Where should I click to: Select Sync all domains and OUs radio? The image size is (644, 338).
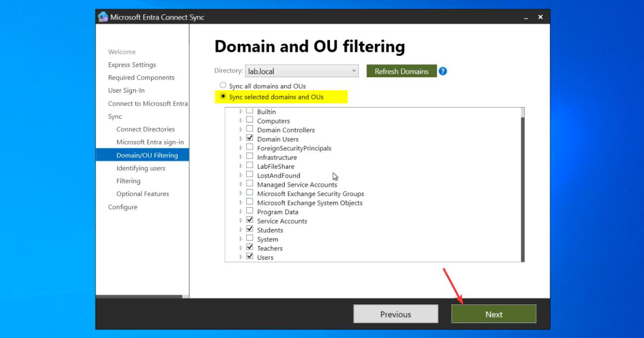click(x=222, y=85)
